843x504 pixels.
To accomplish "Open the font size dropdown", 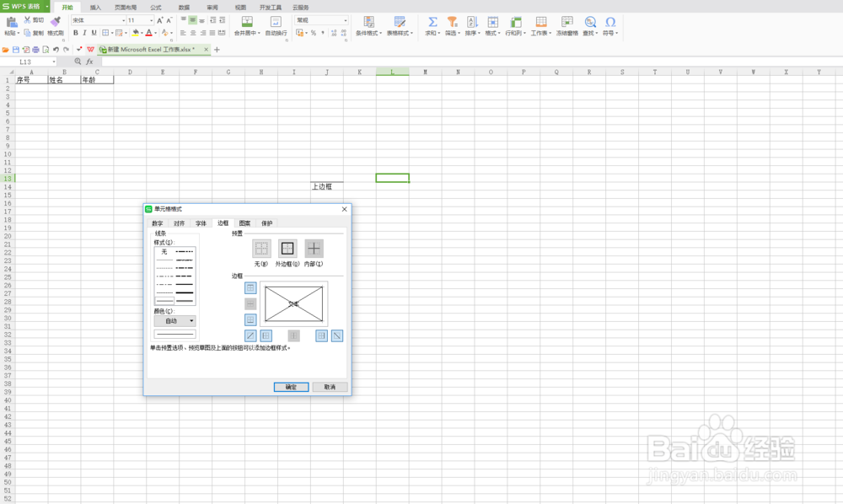I will coord(151,19).
